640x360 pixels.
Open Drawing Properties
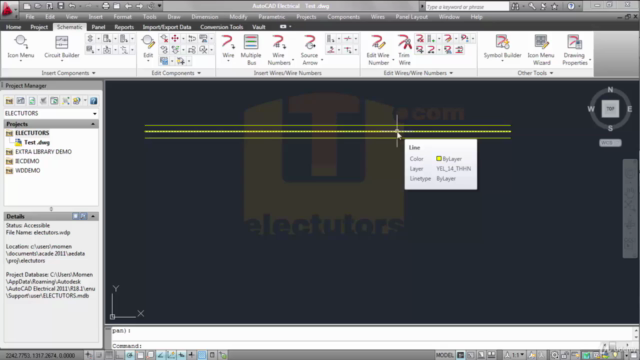pyautogui.click(x=575, y=50)
